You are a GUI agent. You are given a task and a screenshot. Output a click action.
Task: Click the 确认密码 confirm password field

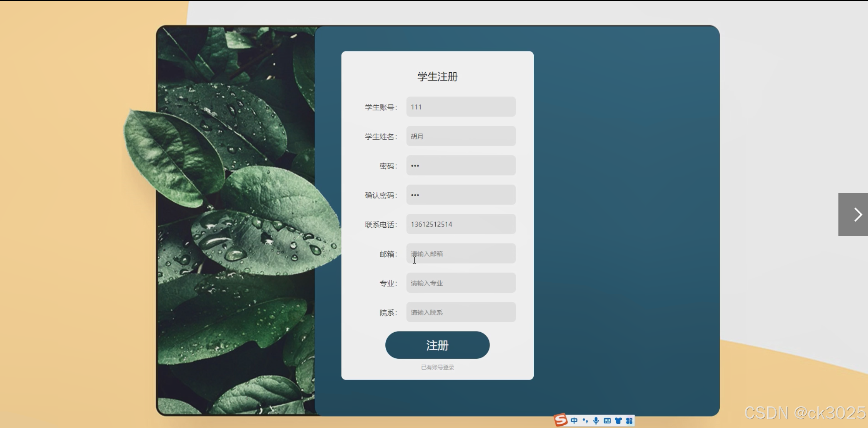pos(461,195)
